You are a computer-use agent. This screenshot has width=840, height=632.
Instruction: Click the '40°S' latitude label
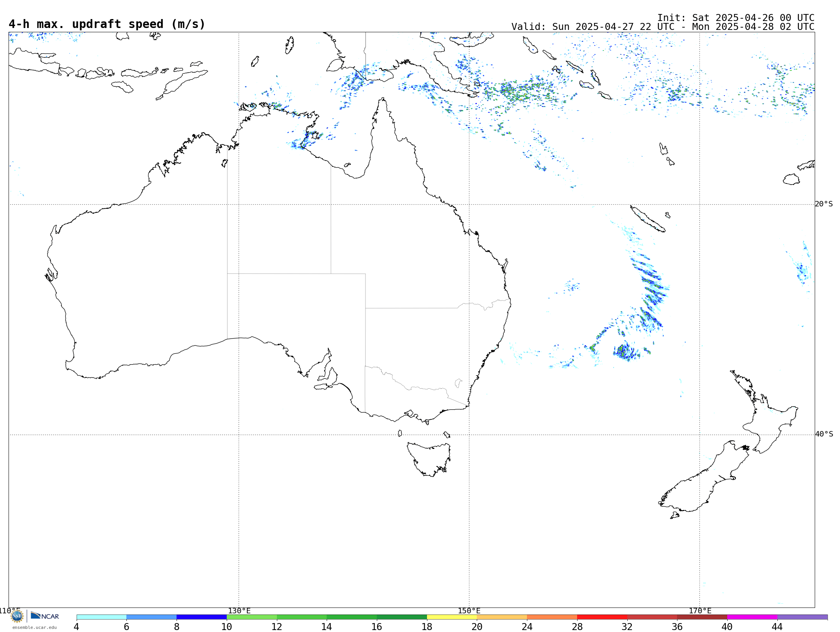click(824, 434)
